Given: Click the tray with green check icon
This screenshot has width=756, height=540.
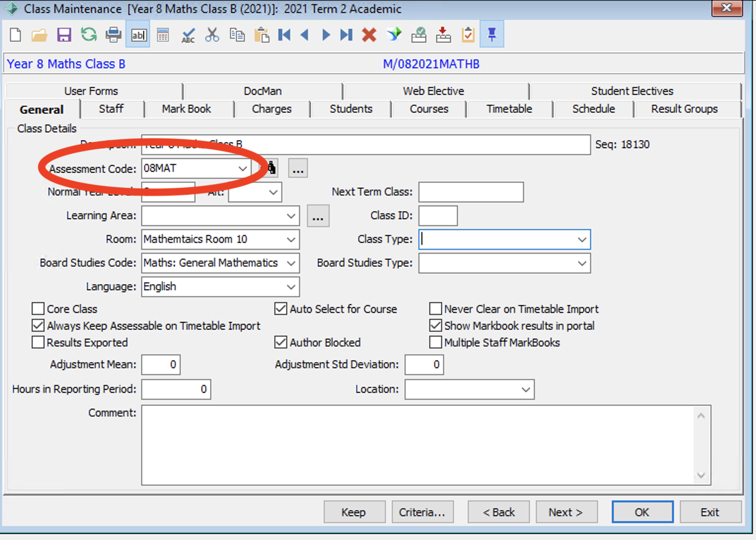Looking at the screenshot, I should coord(419,35).
